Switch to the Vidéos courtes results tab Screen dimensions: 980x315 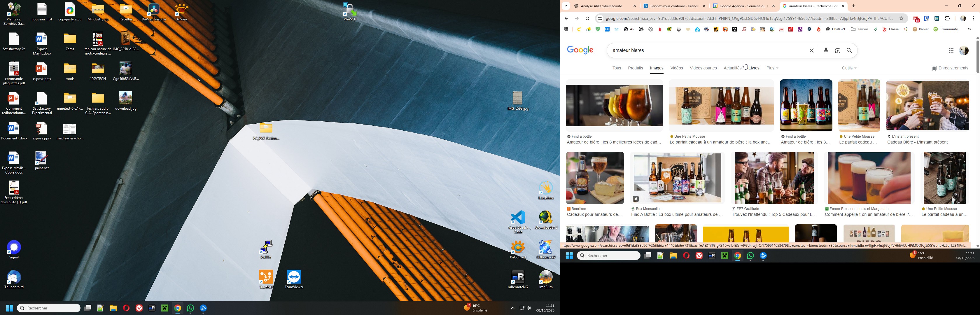point(703,68)
